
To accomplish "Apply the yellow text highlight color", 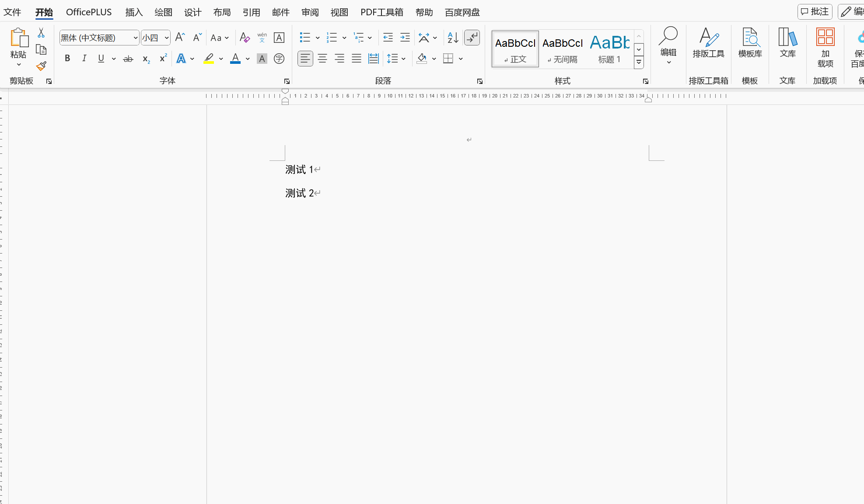I will coord(209,59).
